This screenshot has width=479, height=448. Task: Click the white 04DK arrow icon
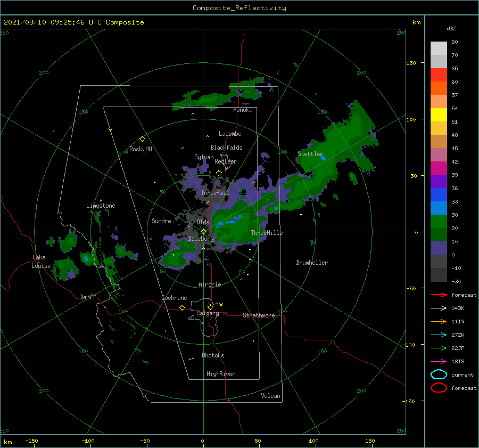coord(439,308)
